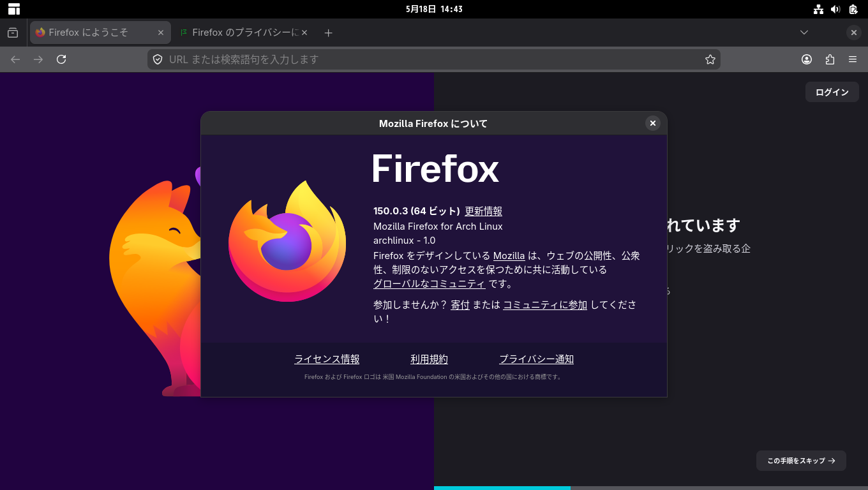Click the URL address bar field

(x=434, y=59)
